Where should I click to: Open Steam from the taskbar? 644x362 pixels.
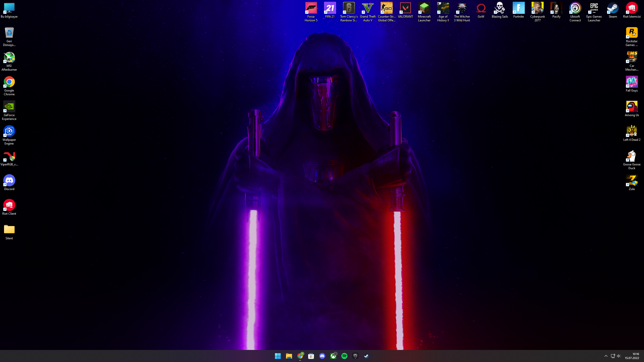[367, 356]
